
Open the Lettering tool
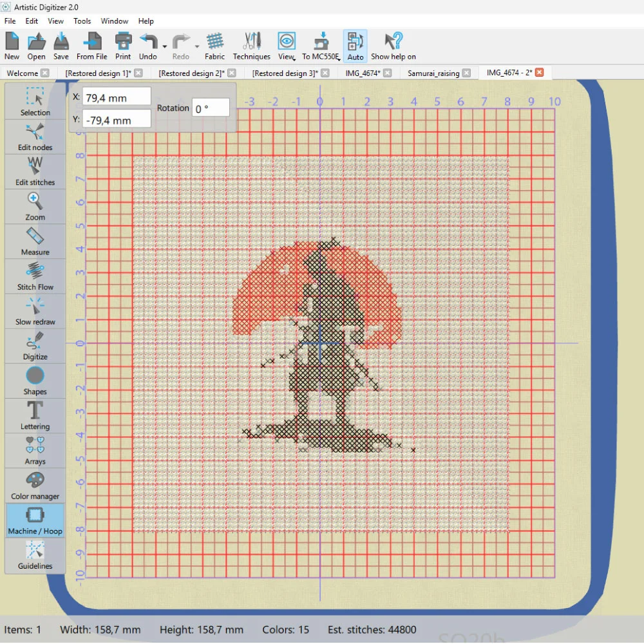tap(35, 415)
